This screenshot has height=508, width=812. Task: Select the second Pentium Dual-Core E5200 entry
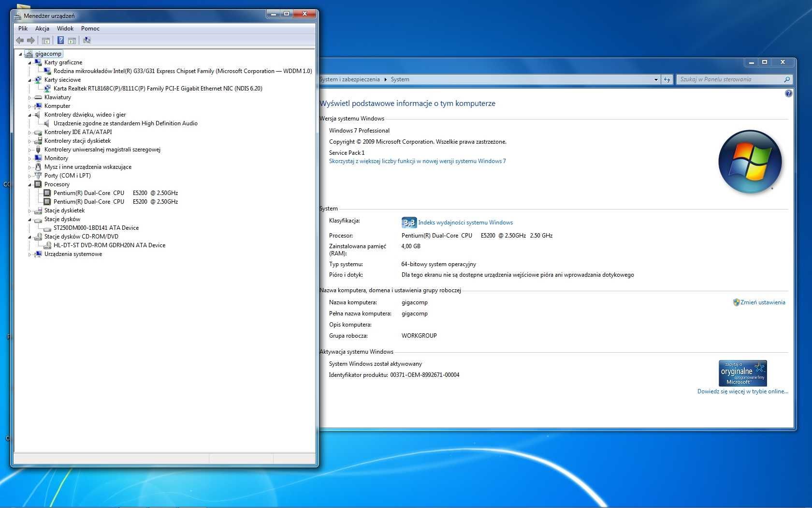116,202
